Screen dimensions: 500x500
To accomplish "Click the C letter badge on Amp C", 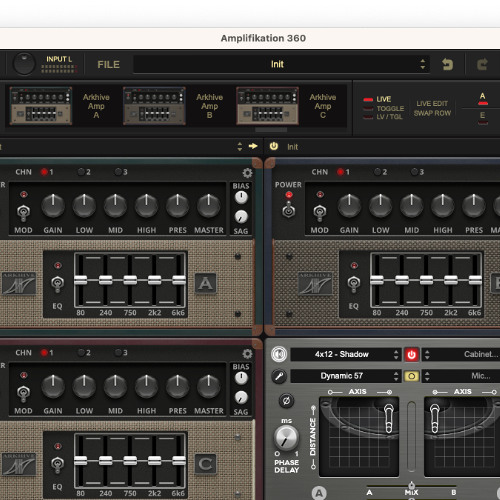I will click(205, 464).
